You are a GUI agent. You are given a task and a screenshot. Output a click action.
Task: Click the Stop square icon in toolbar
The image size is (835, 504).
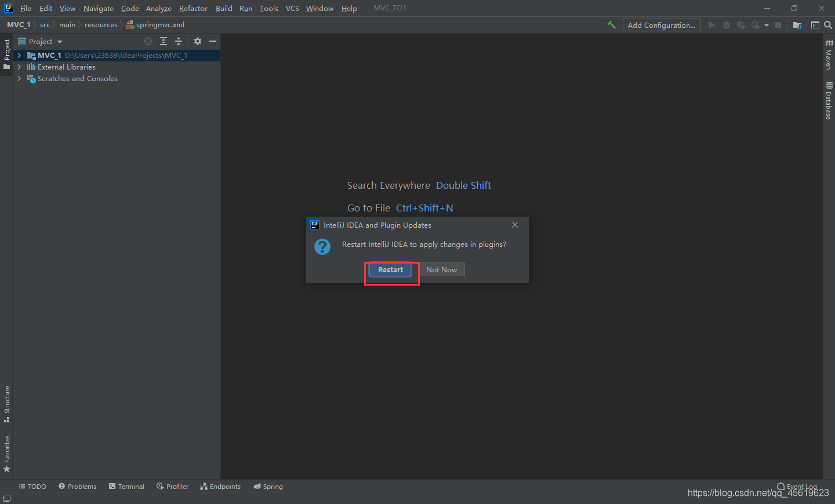point(778,25)
